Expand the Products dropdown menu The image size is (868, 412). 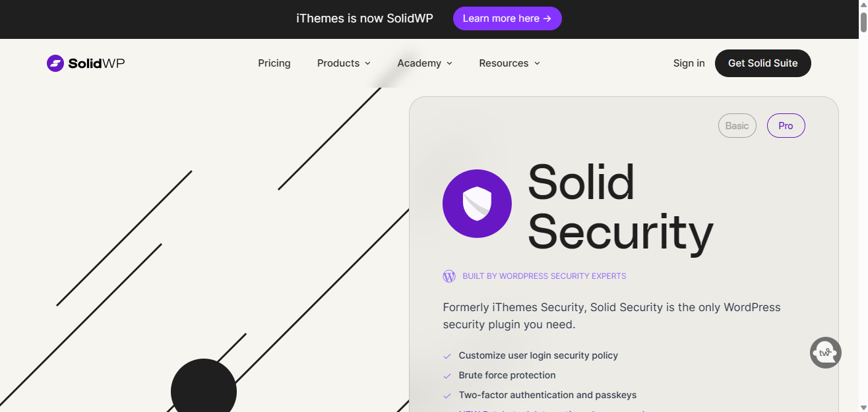[x=344, y=63]
